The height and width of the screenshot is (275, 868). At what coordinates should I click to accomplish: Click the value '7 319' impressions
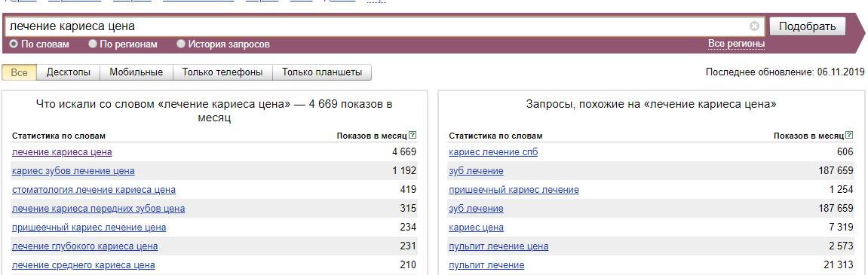[842, 227]
